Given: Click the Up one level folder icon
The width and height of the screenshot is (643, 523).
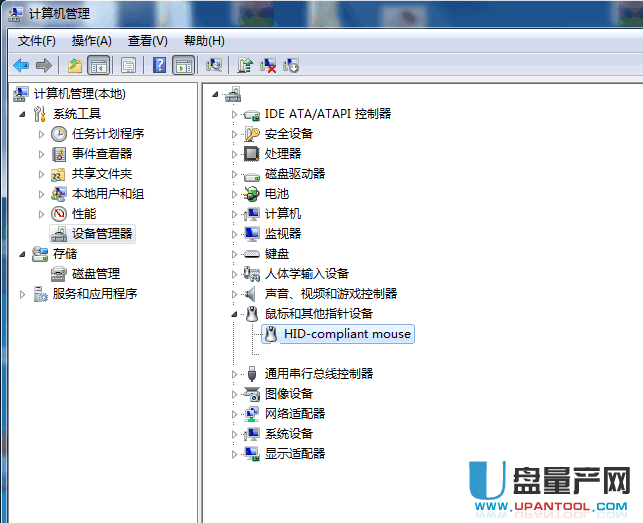Looking at the screenshot, I should coord(74,65).
